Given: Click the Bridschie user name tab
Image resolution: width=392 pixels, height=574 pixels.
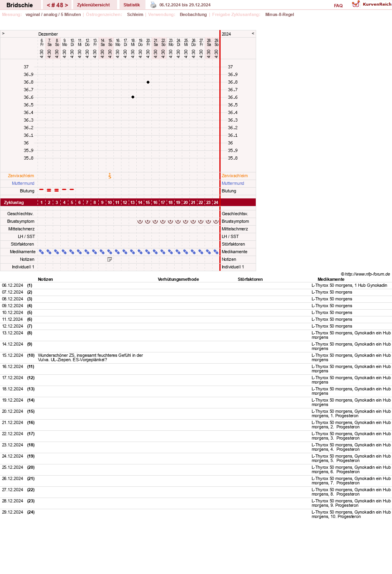Looking at the screenshot, I should click(x=20, y=5).
